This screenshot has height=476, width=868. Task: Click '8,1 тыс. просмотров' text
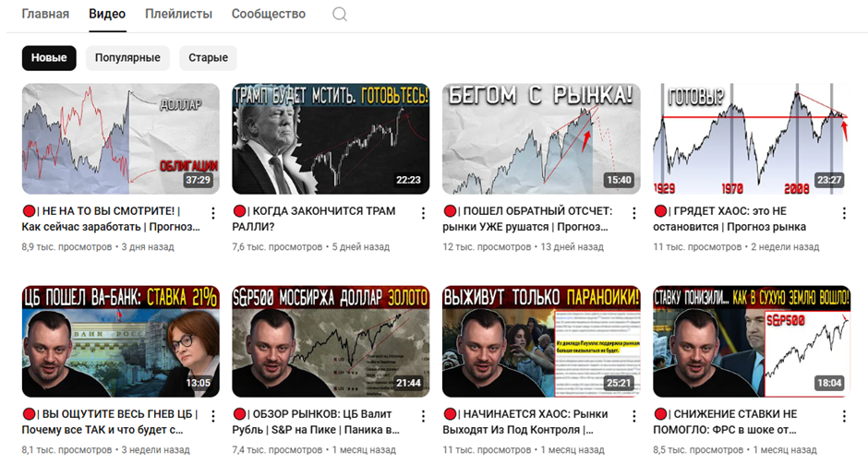(x=66, y=450)
